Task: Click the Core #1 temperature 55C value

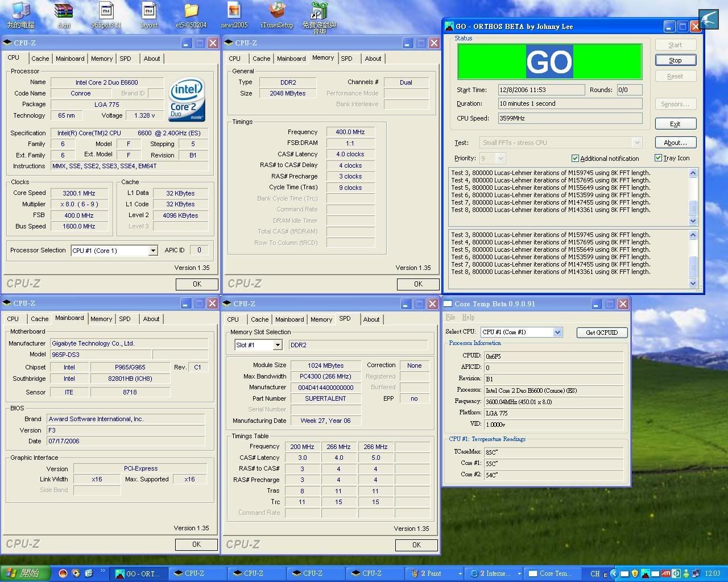Action: [x=553, y=463]
